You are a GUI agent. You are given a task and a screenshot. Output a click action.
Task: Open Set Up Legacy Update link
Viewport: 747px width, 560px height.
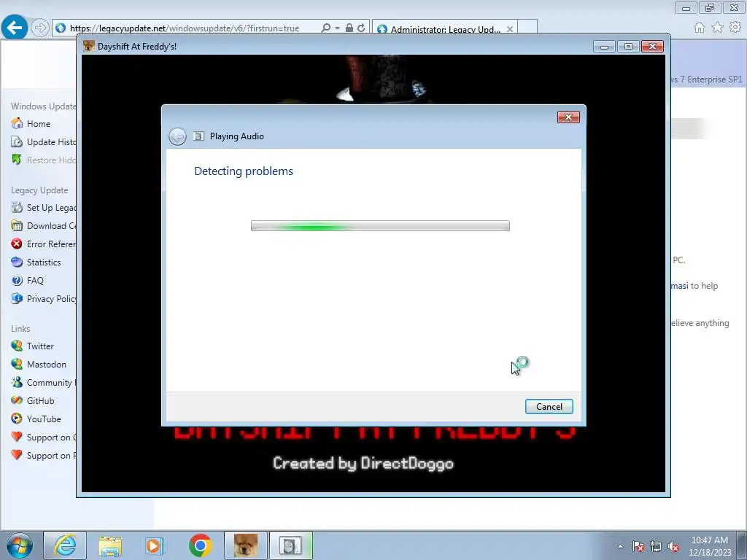[x=52, y=208]
